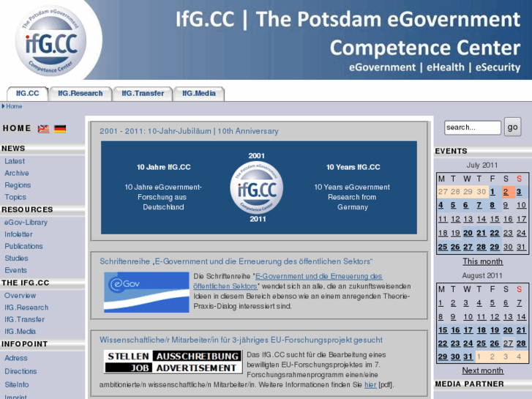Open Regions in News section
Viewport: 532px width, 399px height.
18,185
